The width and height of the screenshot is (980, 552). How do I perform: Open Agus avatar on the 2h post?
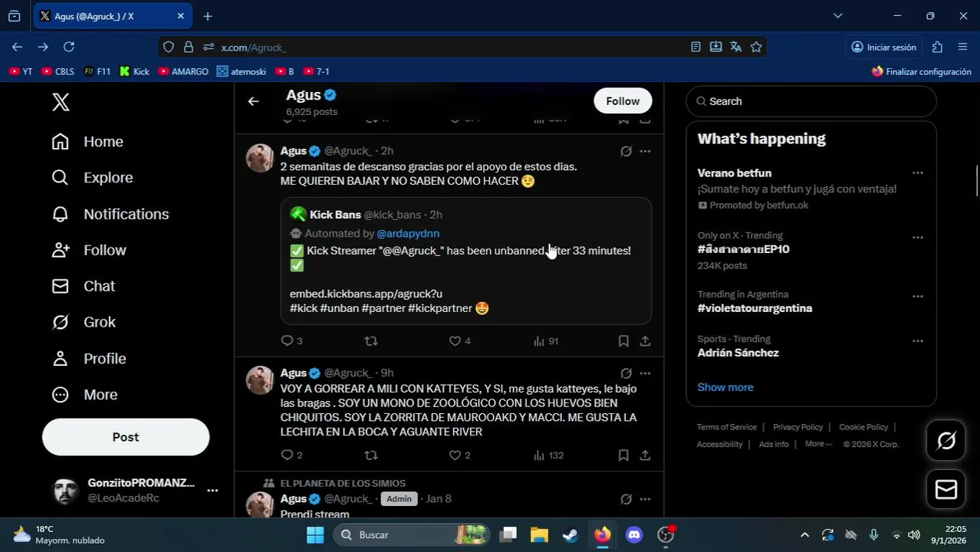click(x=260, y=158)
